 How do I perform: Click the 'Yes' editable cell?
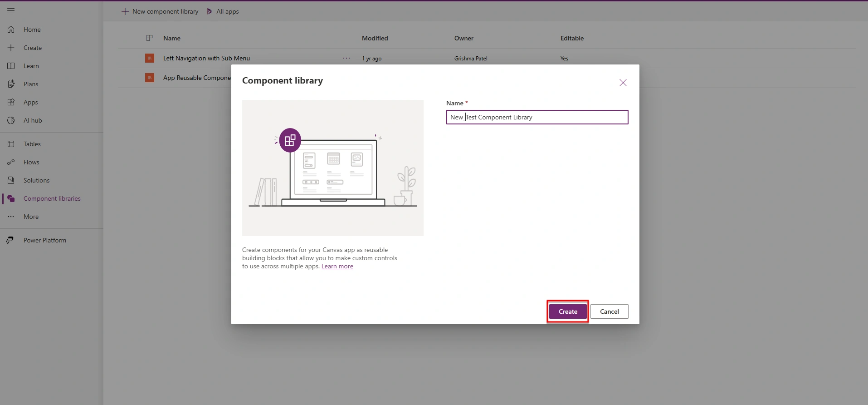[x=564, y=59]
